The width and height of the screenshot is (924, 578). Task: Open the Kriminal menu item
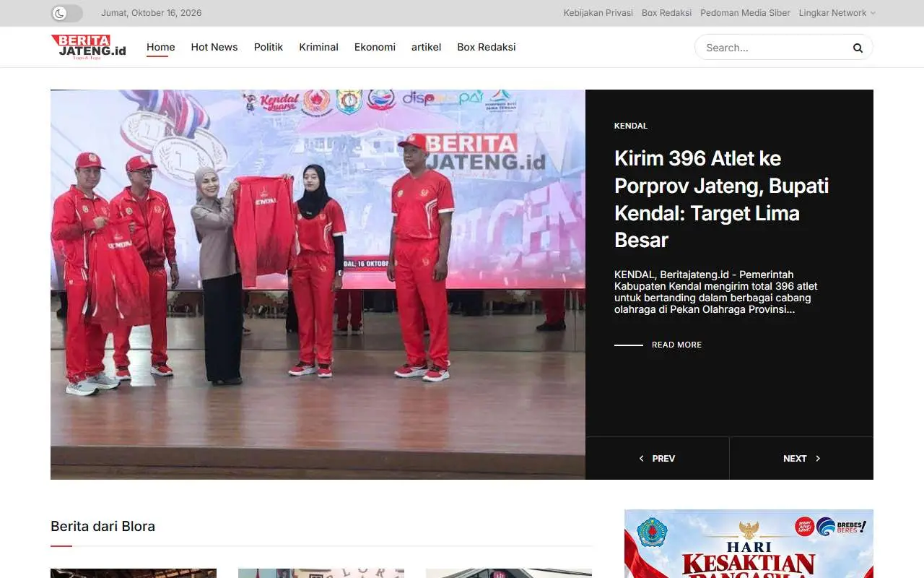(x=318, y=47)
